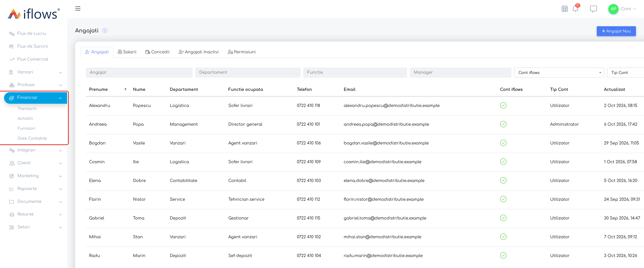Open Furnizori submenu link
Image resolution: width=644 pixels, height=268 pixels.
pos(26,128)
